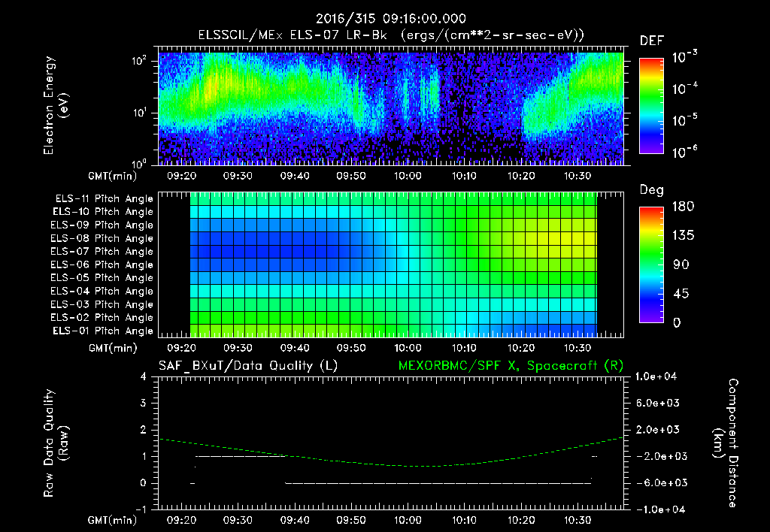Click the DEF color bar legend
Image resolution: width=770 pixels, height=532 pixels.
(651, 106)
